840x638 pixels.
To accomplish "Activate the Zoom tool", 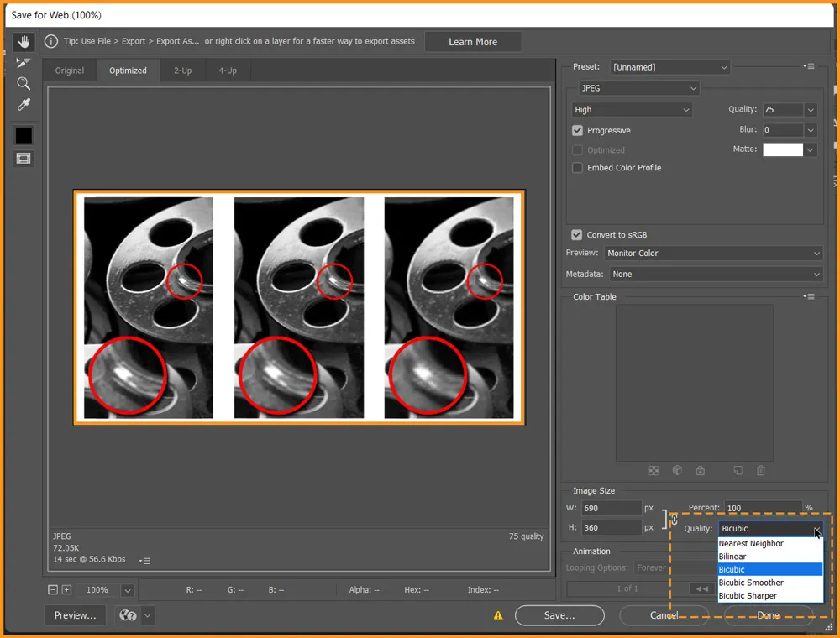I will click(x=24, y=83).
